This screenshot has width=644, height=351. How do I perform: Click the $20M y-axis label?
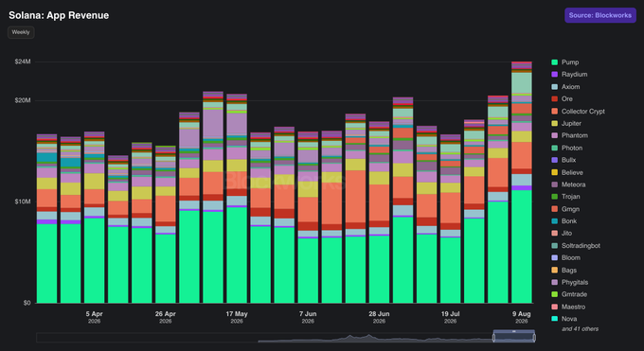point(23,100)
